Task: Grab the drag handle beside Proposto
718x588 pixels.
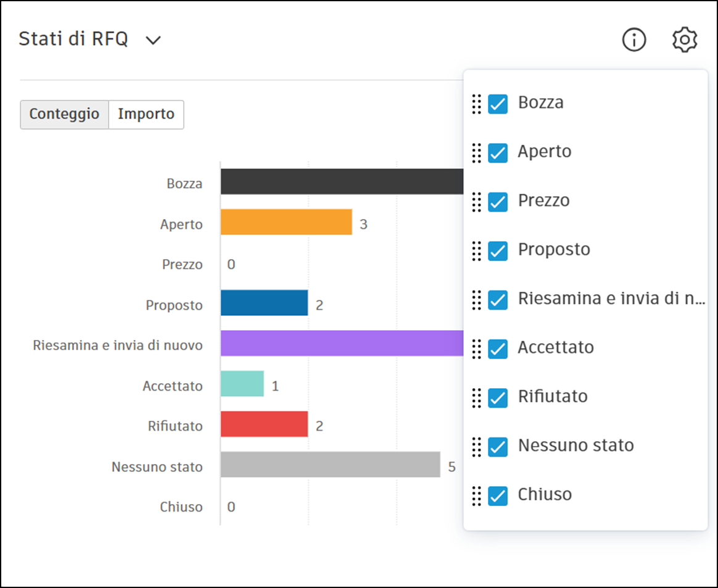Action: pos(476,251)
